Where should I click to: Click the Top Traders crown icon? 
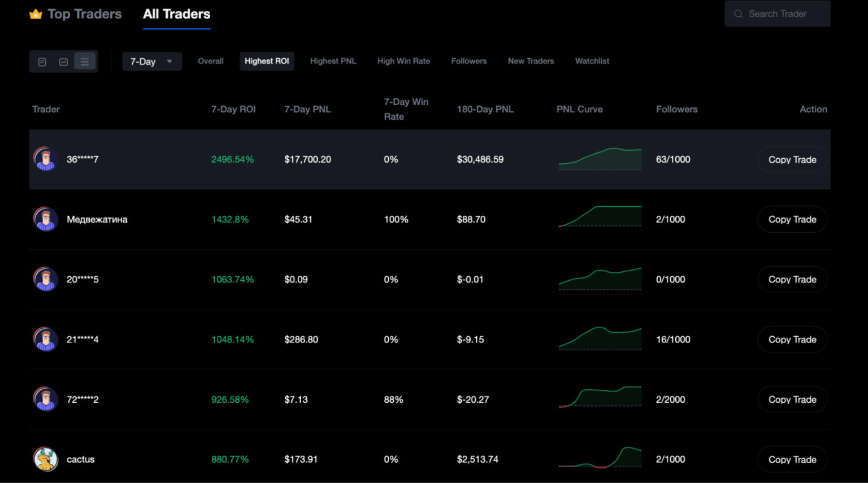pyautogui.click(x=36, y=14)
